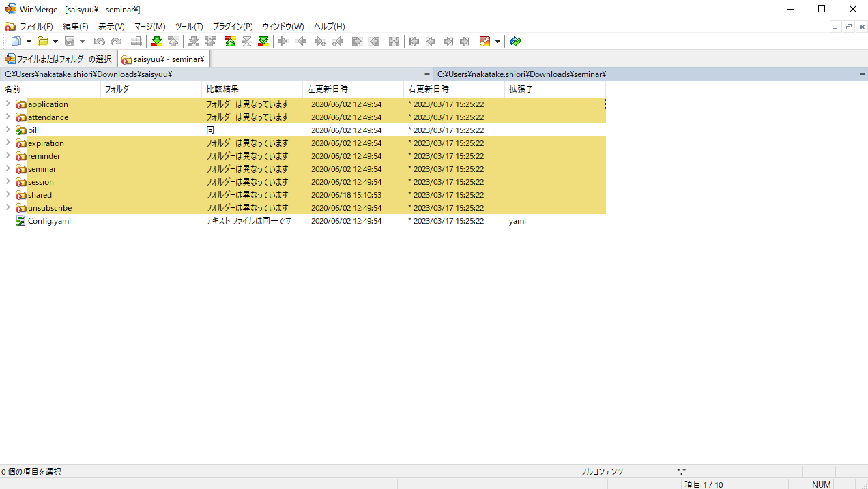Open the New document dropdown arrow
This screenshot has width=868, height=489.
29,42
